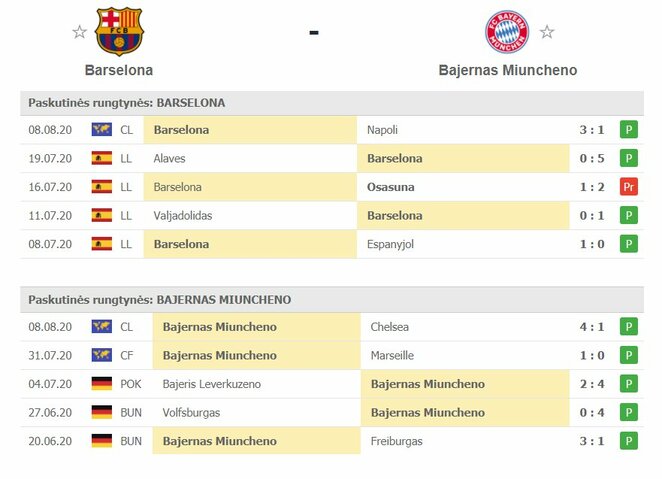Open the Barselona team name heading

119,70
